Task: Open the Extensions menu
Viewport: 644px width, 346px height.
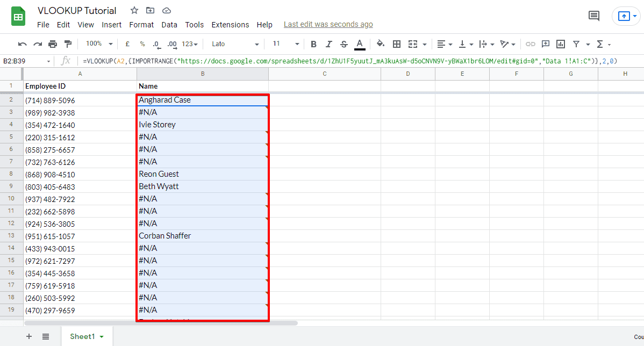Action: coord(230,24)
